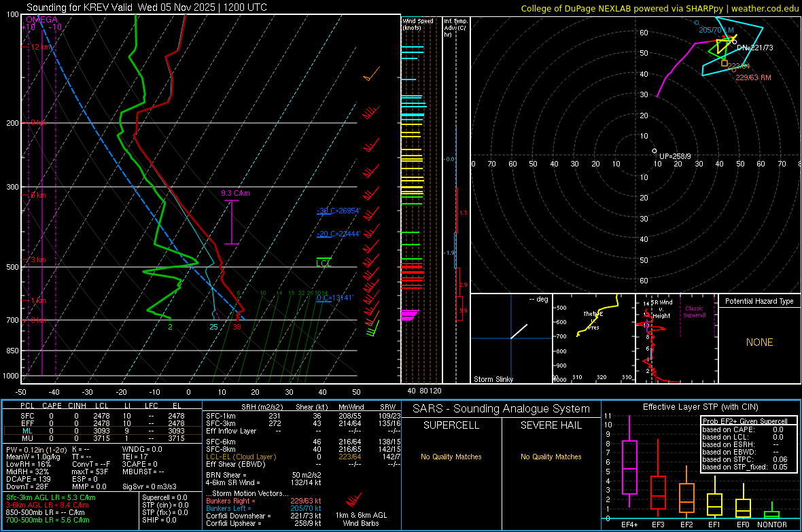The height and width of the screenshot is (532, 802).
Task: Click the CINH column header
Action: [x=77, y=406]
